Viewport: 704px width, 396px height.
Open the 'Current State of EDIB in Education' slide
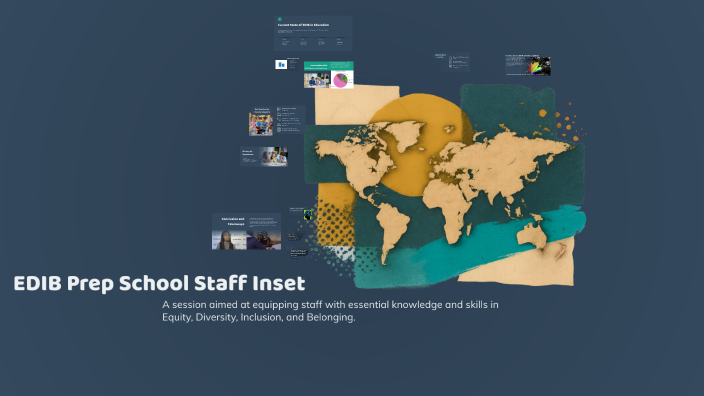[x=313, y=33]
